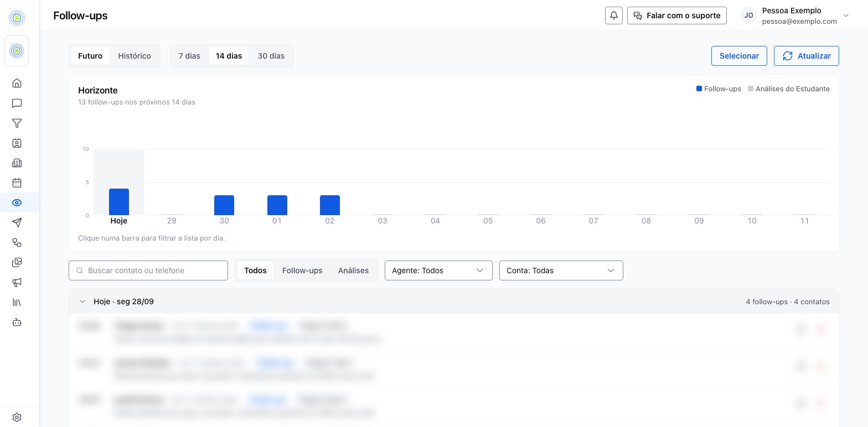Open the image gallery icon in sidebar
Viewport: 868px width, 427px height.
point(17,262)
